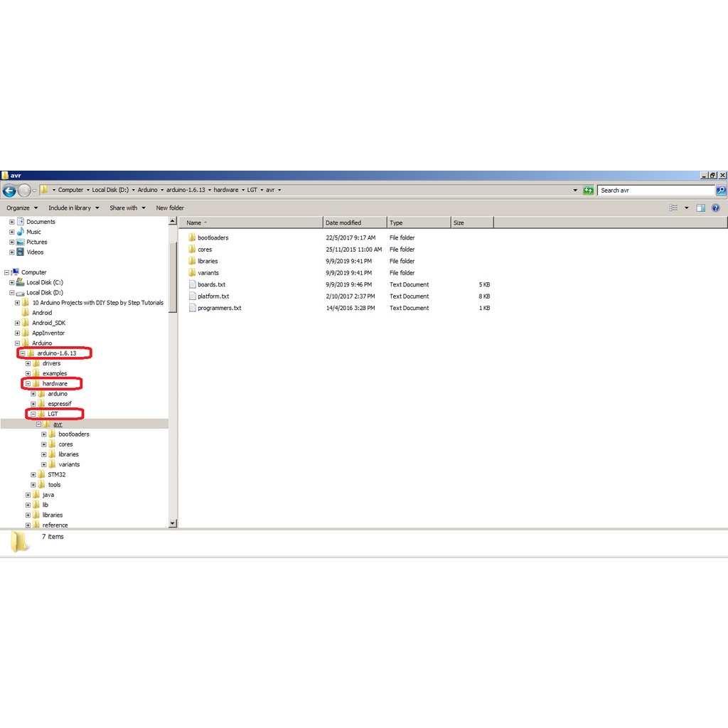Viewport: 728px width, 728px height.
Task: Click the change view icon
Action: click(x=673, y=208)
